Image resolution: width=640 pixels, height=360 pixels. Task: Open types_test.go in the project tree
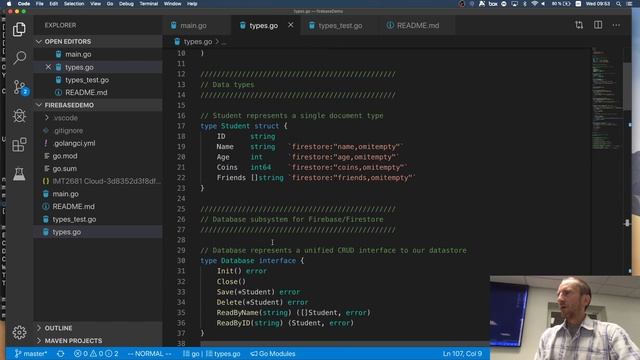pos(98,219)
